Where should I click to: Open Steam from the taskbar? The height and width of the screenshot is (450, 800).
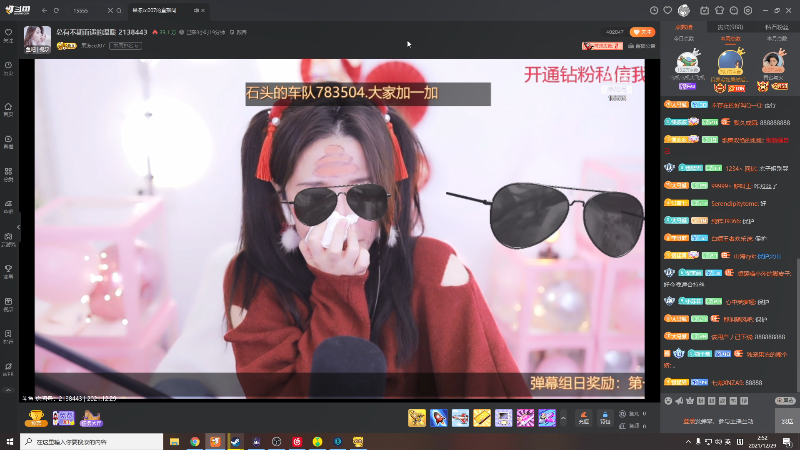[236, 441]
